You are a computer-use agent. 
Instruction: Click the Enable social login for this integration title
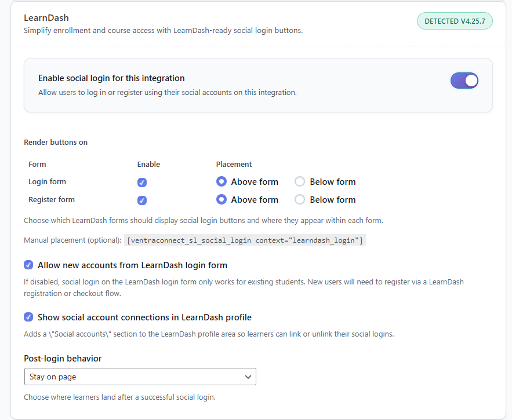[x=111, y=78]
